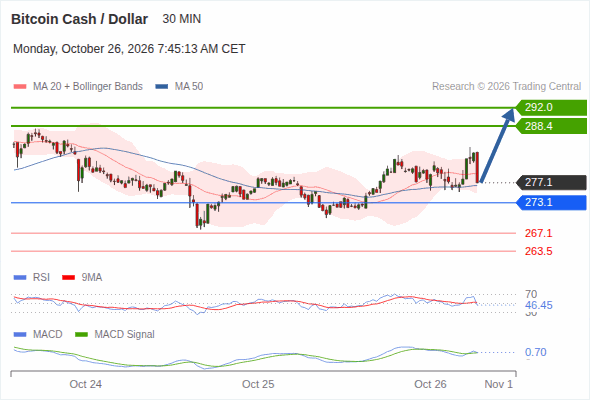This screenshot has width=590, height=400.
Task: Click the MACD Signal legend label
Action: point(125,335)
